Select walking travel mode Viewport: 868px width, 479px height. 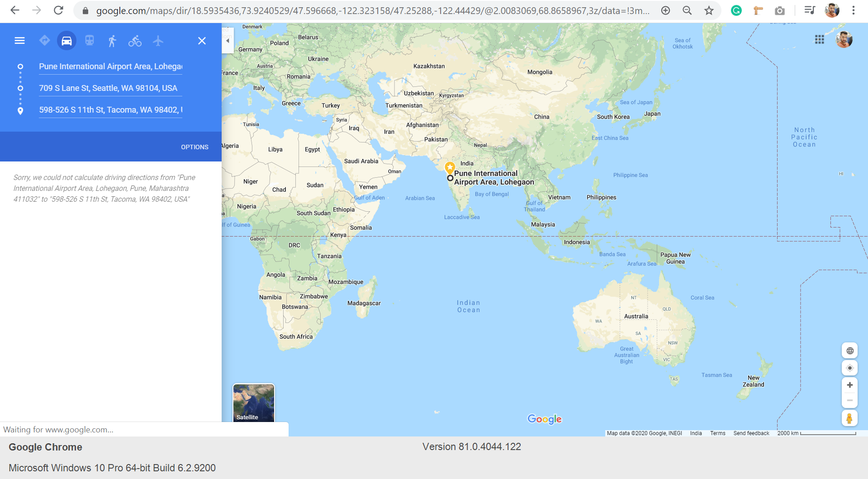pyautogui.click(x=112, y=41)
